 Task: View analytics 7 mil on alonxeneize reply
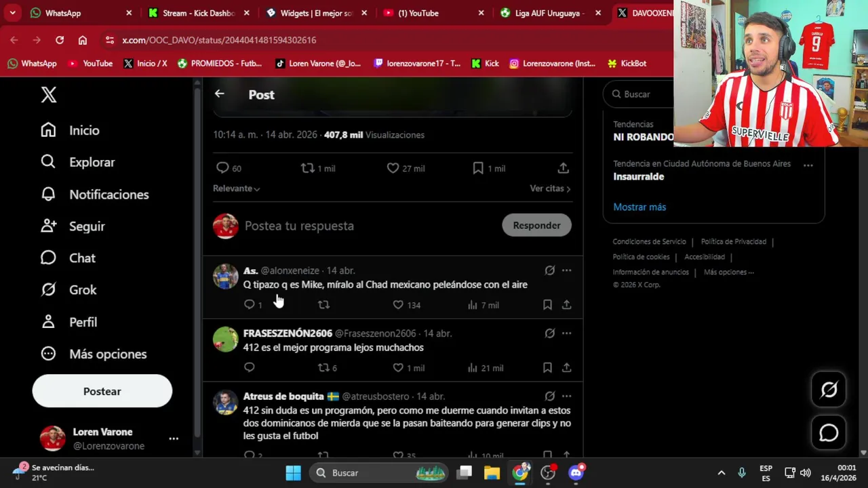pos(483,305)
